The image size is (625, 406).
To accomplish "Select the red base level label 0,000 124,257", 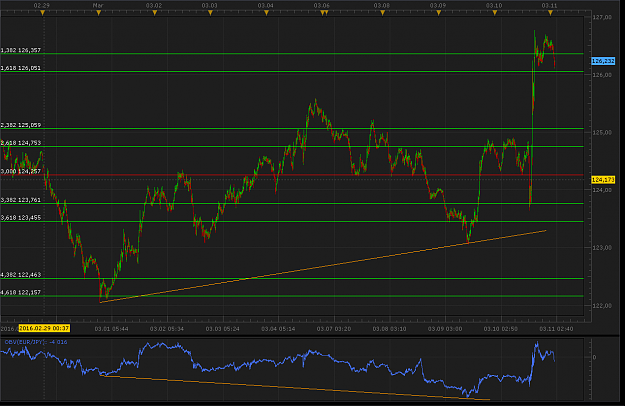I will pos(21,171).
